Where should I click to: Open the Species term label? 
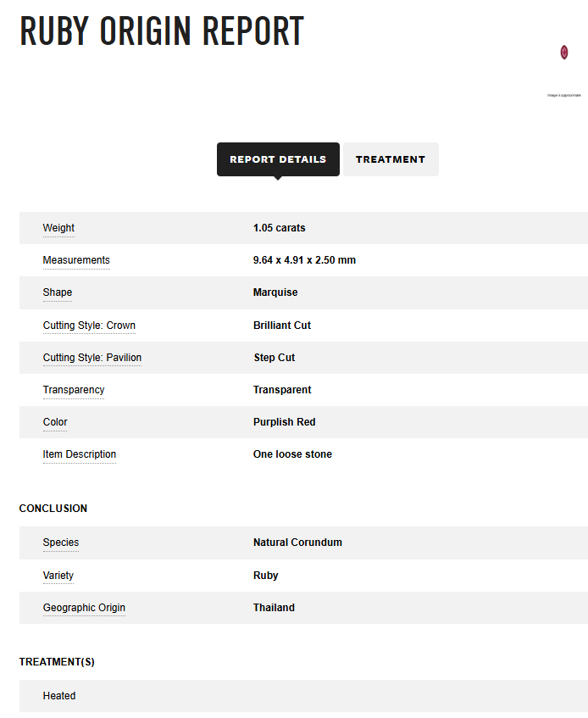pos(61,543)
